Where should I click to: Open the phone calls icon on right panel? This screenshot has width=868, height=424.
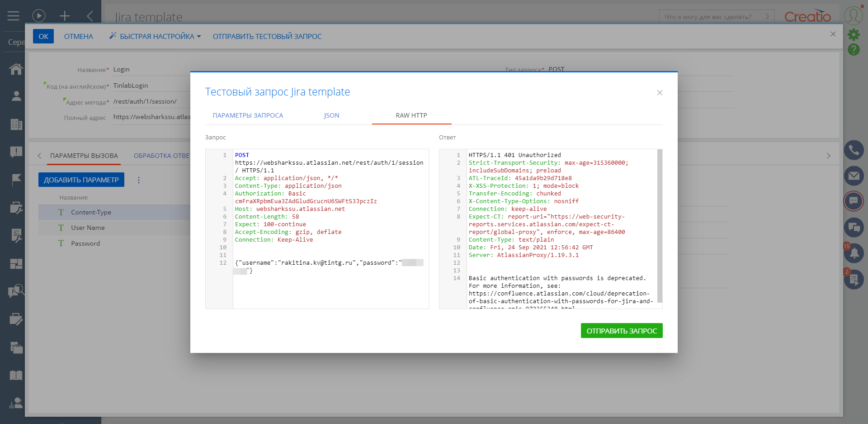[x=854, y=150]
